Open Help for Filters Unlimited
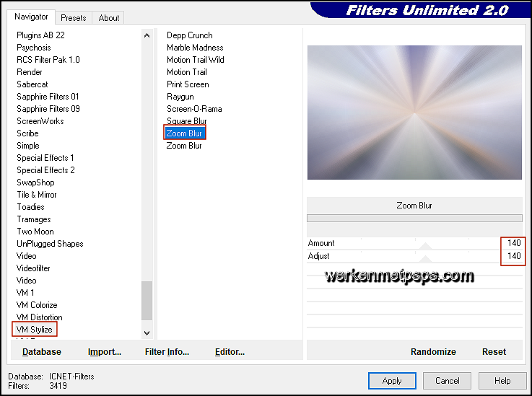This screenshot has width=532, height=396. click(x=502, y=381)
